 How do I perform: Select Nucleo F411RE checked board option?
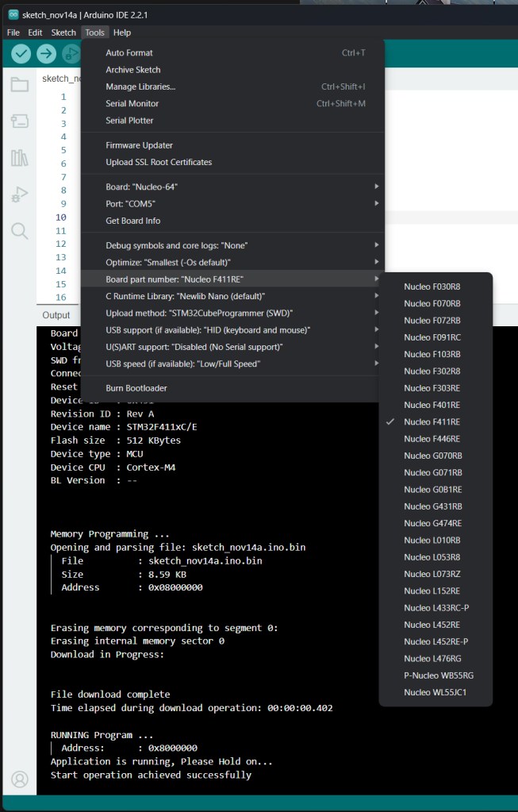[x=432, y=421]
